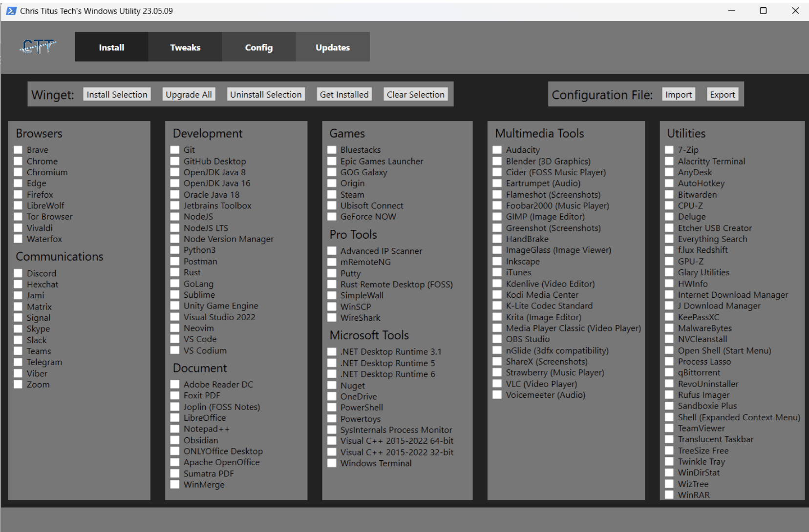Tick Epic Games Launcher checkbox
The height and width of the screenshot is (532, 809).
click(332, 161)
